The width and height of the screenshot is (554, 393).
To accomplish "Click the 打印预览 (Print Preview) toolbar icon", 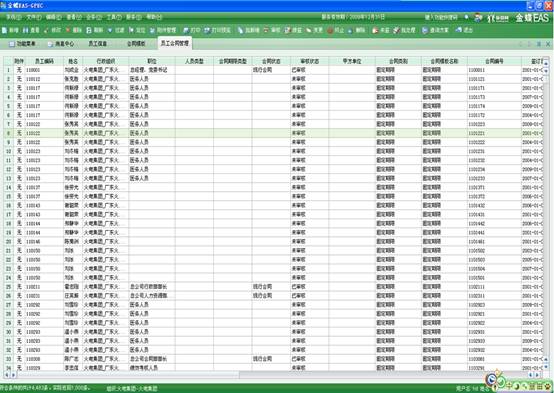I will click(217, 30).
